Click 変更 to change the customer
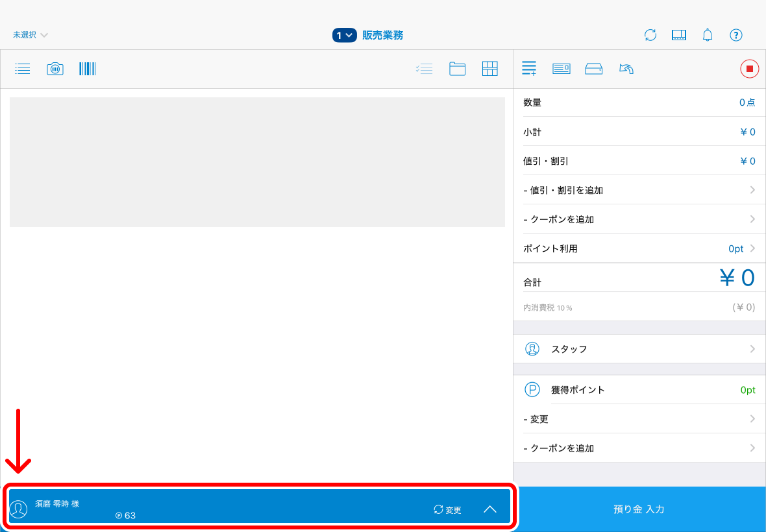The width and height of the screenshot is (766, 532). point(447,510)
